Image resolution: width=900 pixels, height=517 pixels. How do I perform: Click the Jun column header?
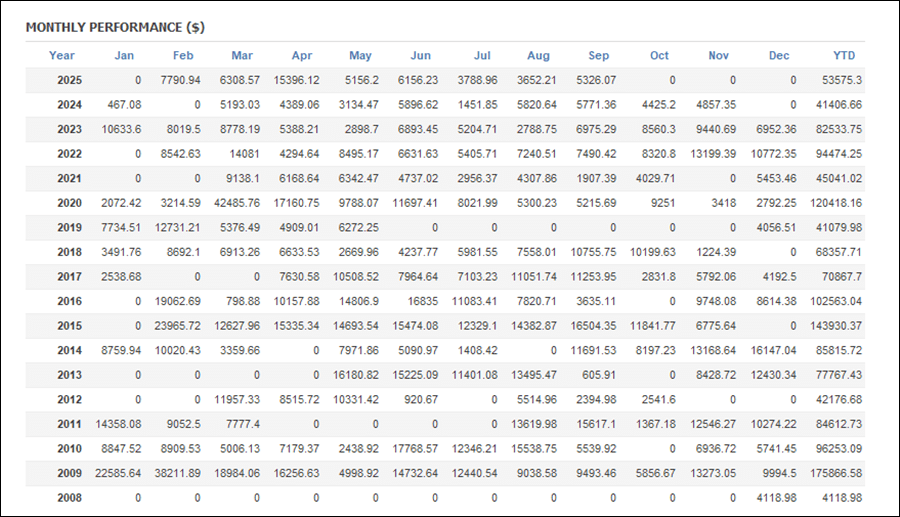point(421,56)
